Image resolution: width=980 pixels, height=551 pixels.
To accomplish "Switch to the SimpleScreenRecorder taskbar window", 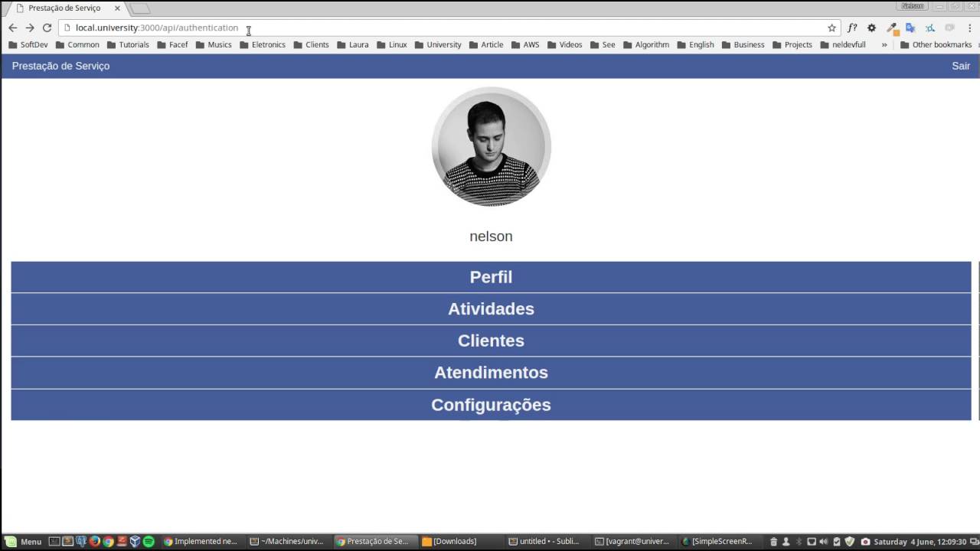I will pos(720,541).
